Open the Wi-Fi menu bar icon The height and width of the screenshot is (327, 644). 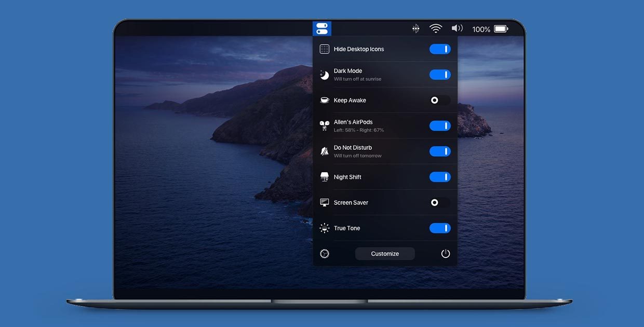point(436,29)
